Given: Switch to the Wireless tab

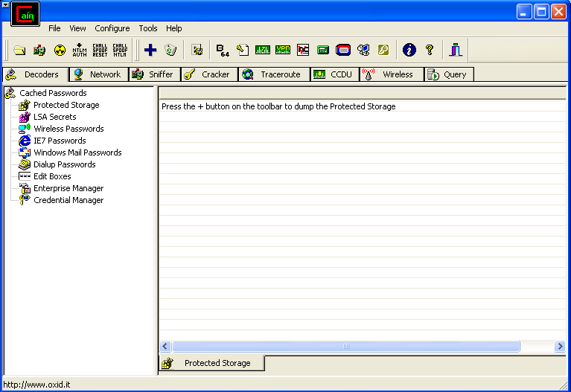Looking at the screenshot, I should 392,74.
